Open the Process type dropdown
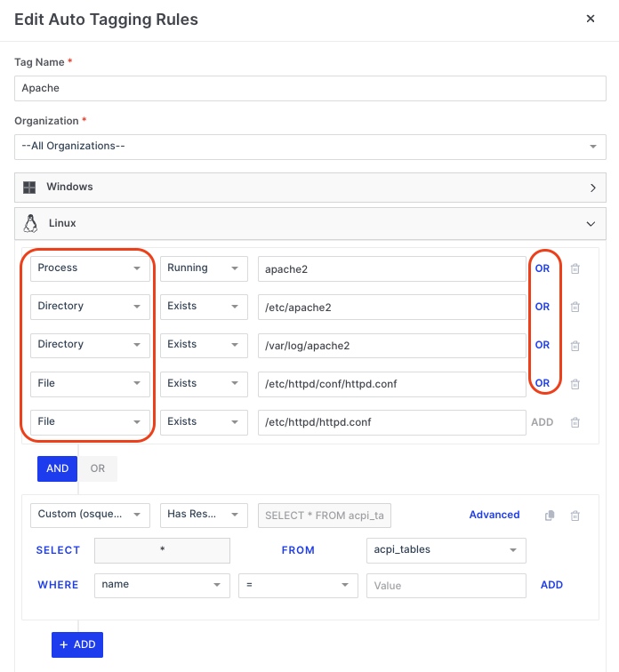The image size is (619, 672). coord(90,268)
